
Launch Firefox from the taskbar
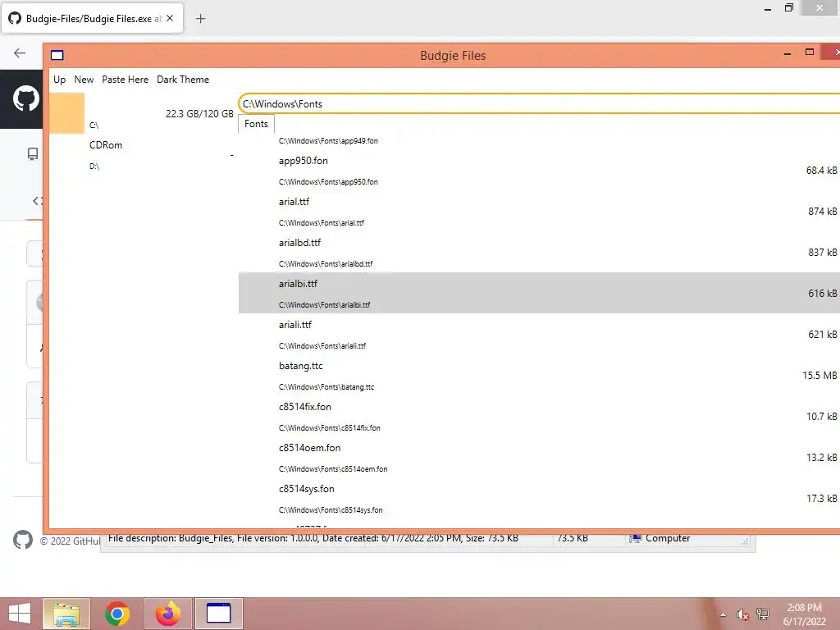pyautogui.click(x=167, y=614)
